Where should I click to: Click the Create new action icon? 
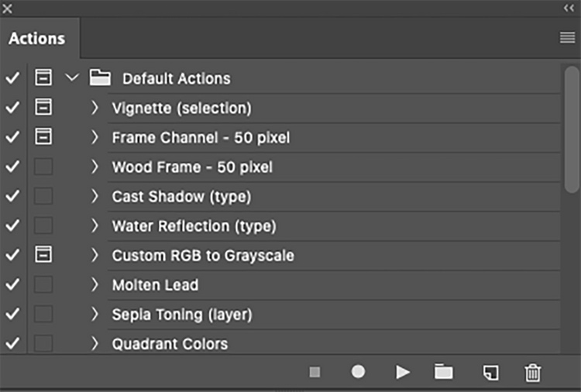(490, 373)
